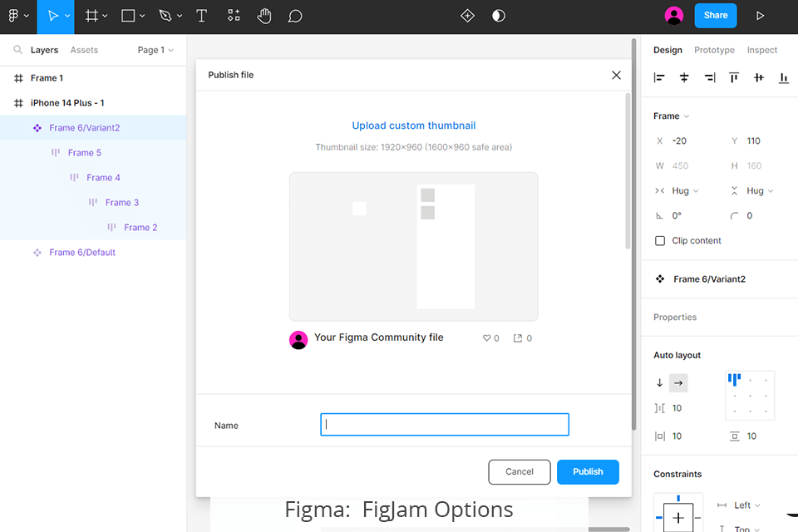Click the Frame 6/Variant2 component name

pyautogui.click(x=709, y=279)
